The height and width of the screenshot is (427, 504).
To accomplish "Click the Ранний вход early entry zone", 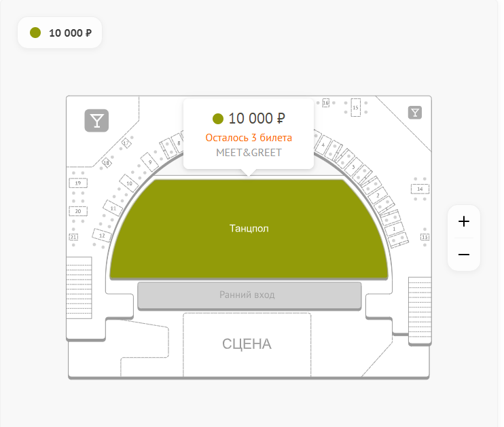I will (249, 295).
